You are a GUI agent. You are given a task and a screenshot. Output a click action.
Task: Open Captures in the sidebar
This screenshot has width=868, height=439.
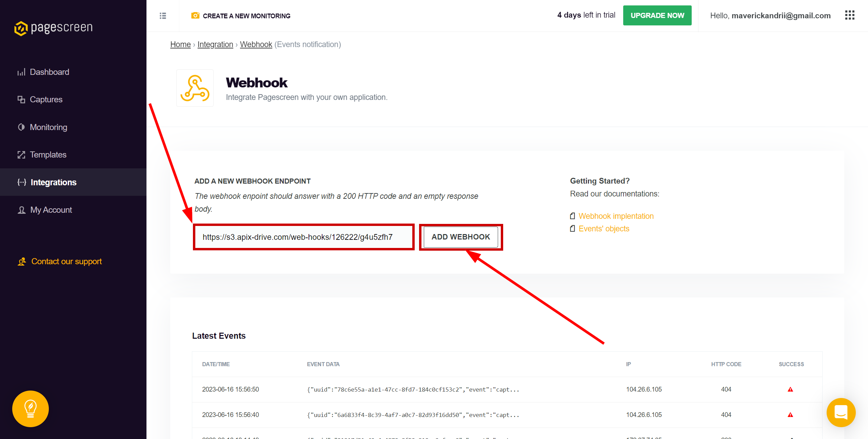(x=46, y=100)
